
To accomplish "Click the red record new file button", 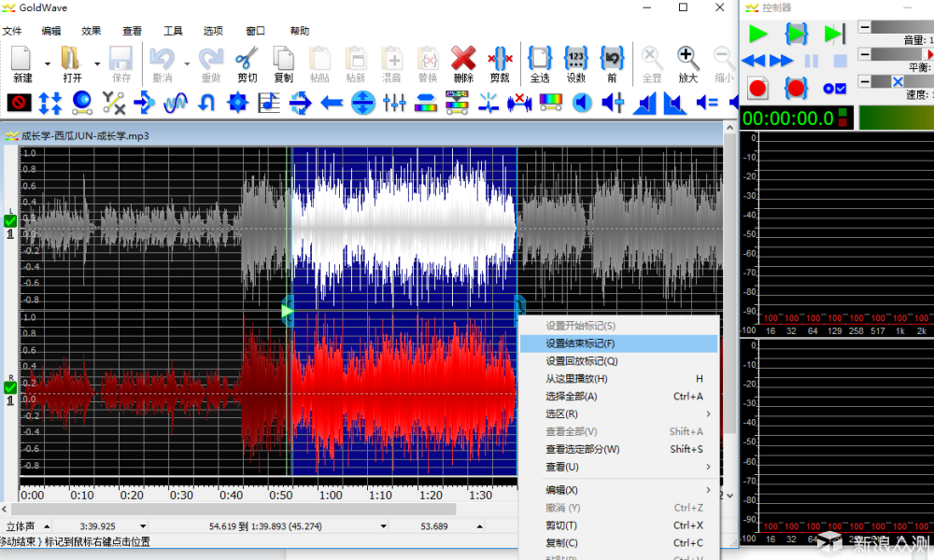I will (757, 89).
